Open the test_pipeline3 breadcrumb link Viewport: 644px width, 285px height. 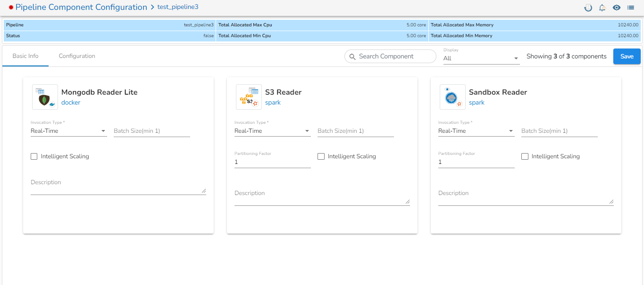[177, 7]
